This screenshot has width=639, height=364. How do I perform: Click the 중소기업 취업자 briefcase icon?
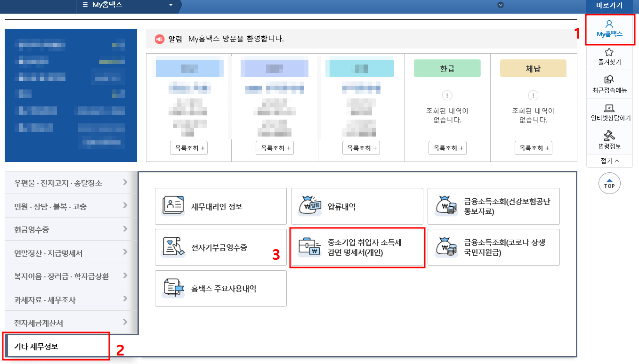pos(309,247)
